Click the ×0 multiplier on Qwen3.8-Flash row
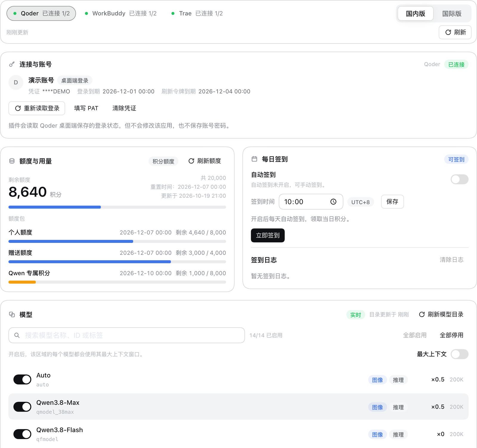The width and height of the screenshot is (477, 448). tap(441, 434)
